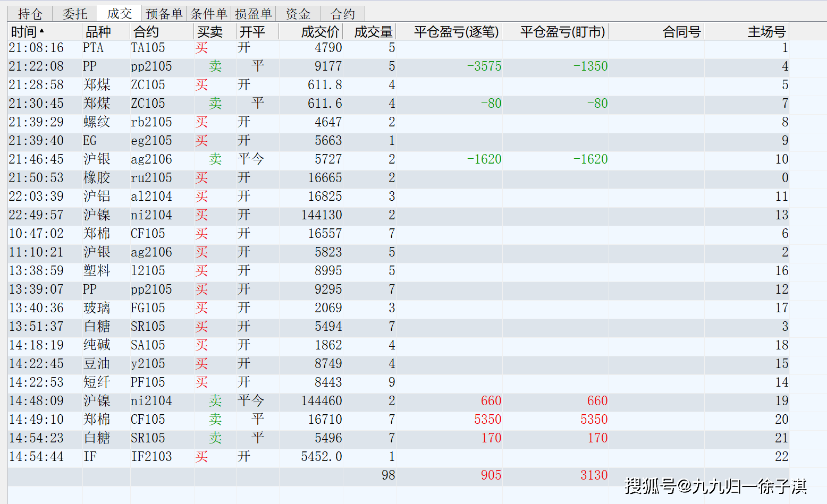Select price 5496
Image resolution: width=827 pixels, height=504 pixels.
pos(328,438)
